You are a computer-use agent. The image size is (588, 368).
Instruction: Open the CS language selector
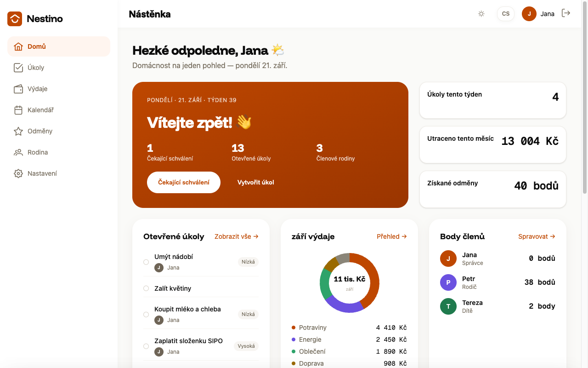(506, 14)
